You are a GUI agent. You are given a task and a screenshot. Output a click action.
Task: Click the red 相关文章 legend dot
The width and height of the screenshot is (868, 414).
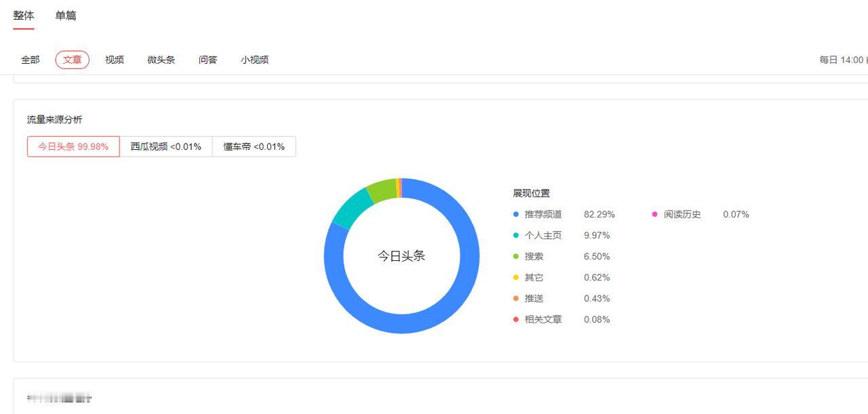(516, 319)
